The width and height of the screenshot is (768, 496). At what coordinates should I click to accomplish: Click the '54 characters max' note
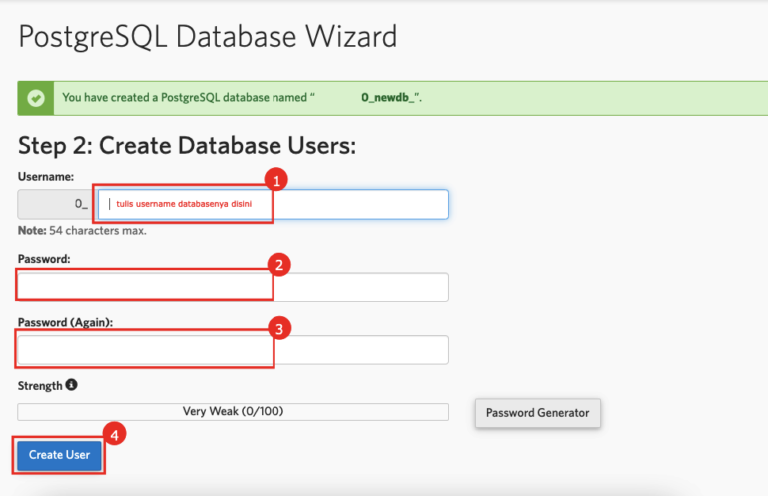click(x=82, y=231)
